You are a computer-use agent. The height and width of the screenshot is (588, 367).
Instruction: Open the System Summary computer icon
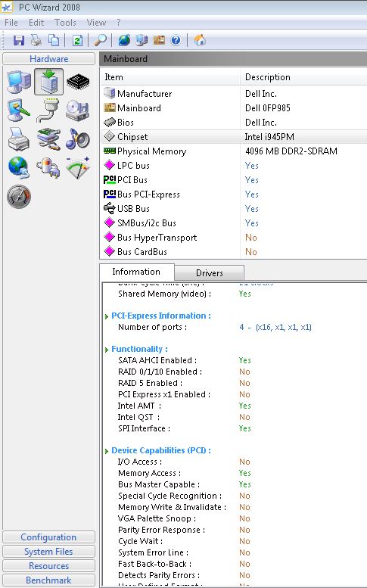coord(19,82)
